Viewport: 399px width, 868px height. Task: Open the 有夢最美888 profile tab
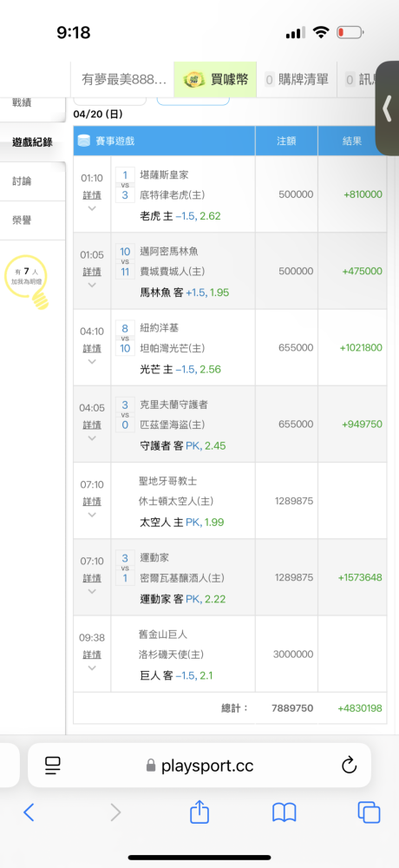(122, 80)
